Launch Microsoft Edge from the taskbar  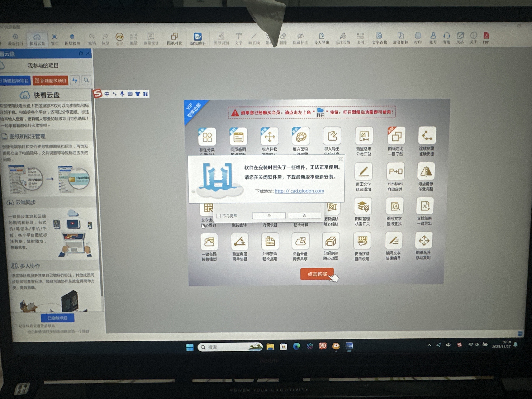(296, 346)
